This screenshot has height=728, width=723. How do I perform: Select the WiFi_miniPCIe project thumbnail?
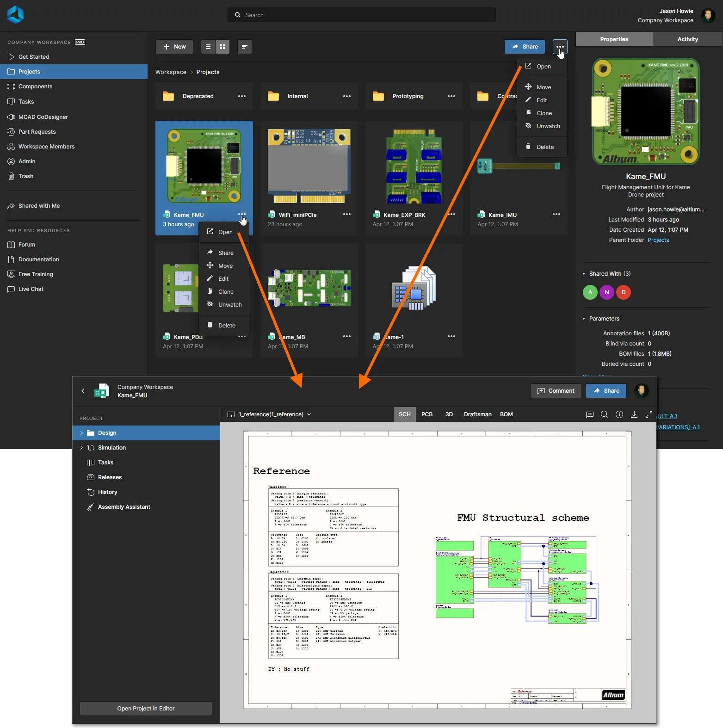(x=309, y=166)
